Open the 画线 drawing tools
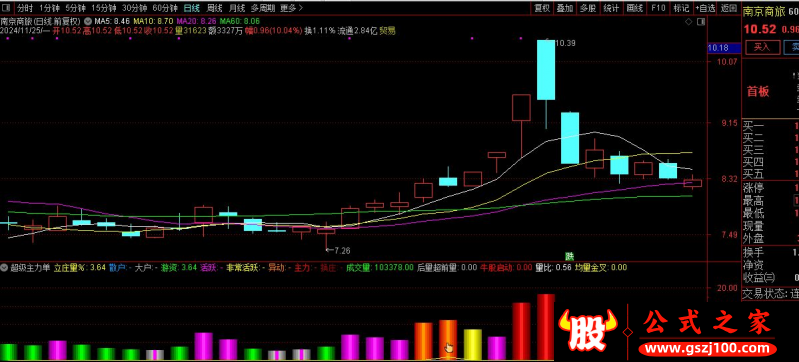This screenshot has width=799, height=362. [634, 8]
